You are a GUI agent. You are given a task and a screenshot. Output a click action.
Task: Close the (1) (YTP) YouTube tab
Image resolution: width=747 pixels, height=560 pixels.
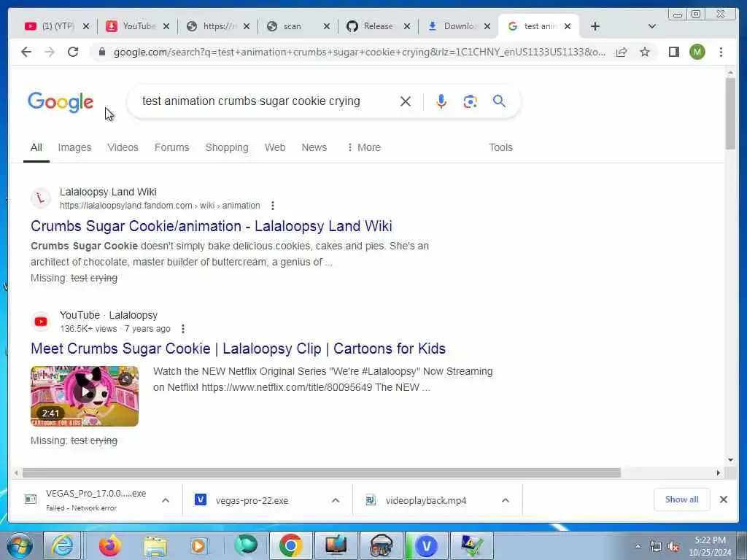click(86, 26)
